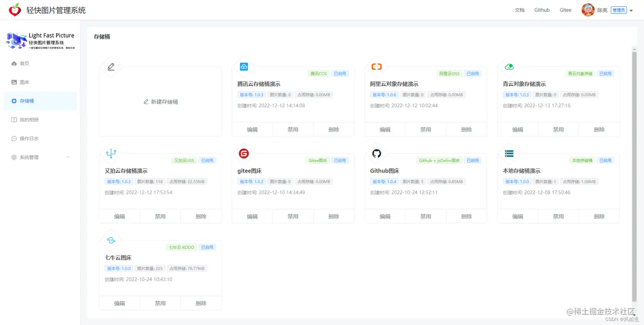Disable the 腾讯云存储桶演示 bucket via 禁用
The image size is (644, 325).
point(293,129)
